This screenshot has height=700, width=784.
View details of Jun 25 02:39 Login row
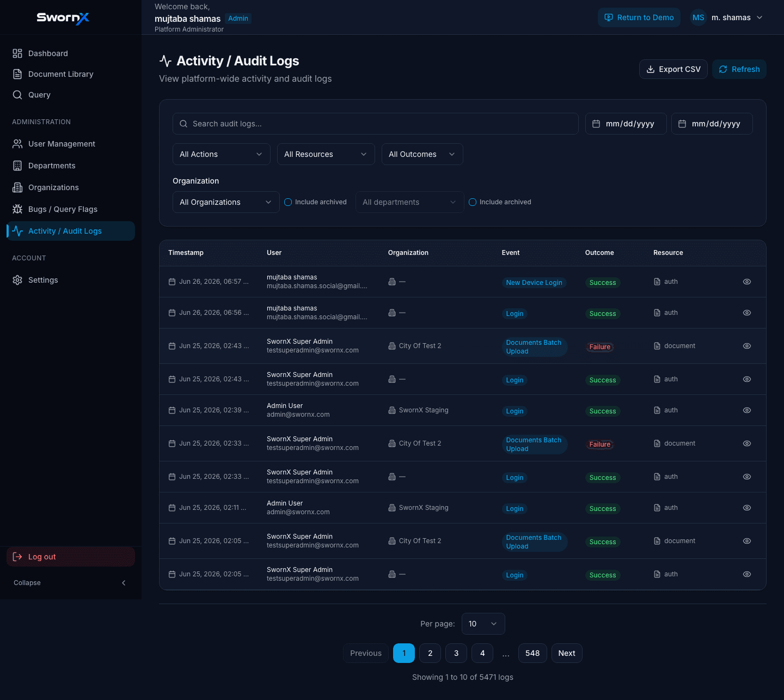[747, 410]
